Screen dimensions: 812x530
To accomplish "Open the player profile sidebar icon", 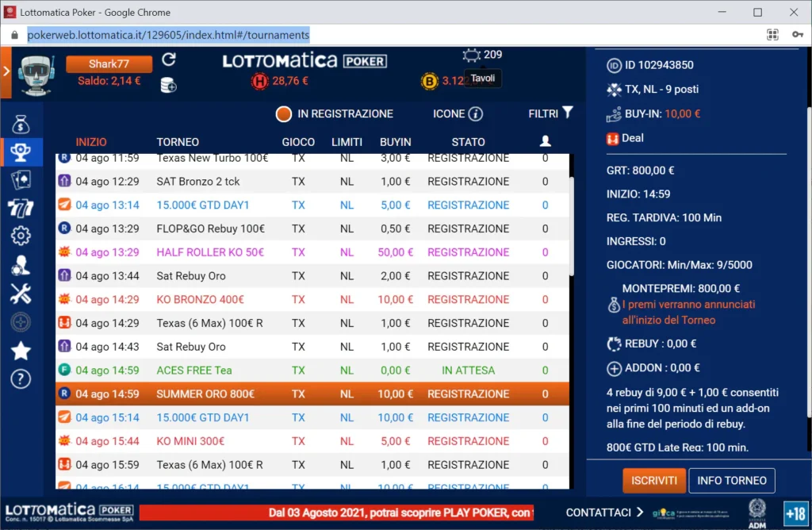I will 21,265.
